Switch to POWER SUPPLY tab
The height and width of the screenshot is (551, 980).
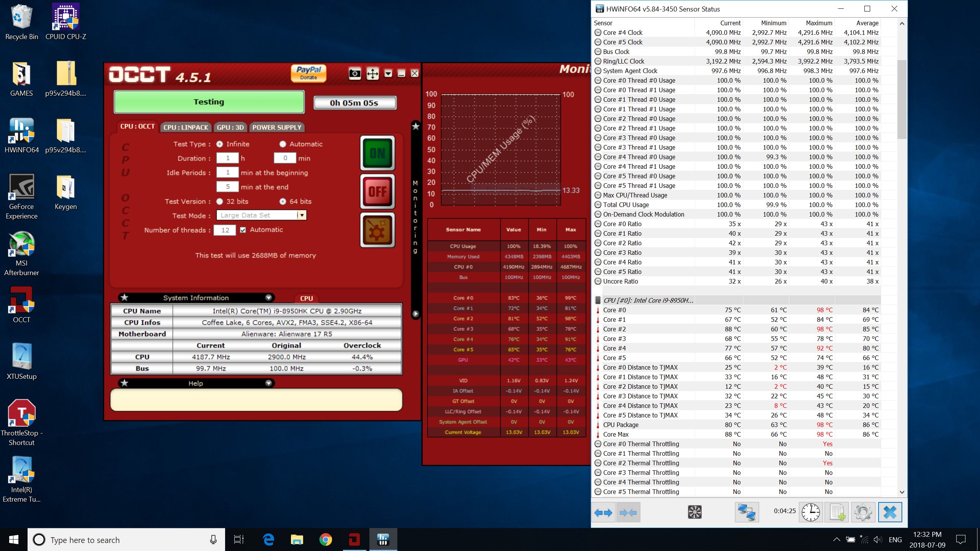[277, 127]
